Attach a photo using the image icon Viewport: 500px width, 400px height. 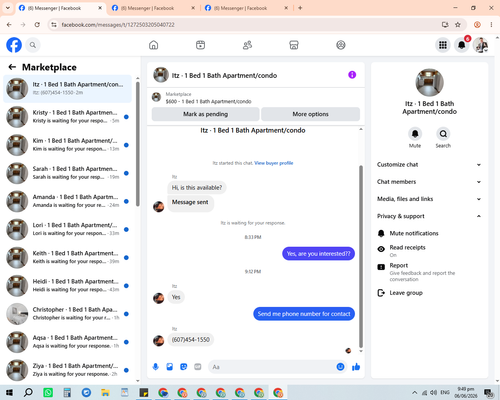170,367
